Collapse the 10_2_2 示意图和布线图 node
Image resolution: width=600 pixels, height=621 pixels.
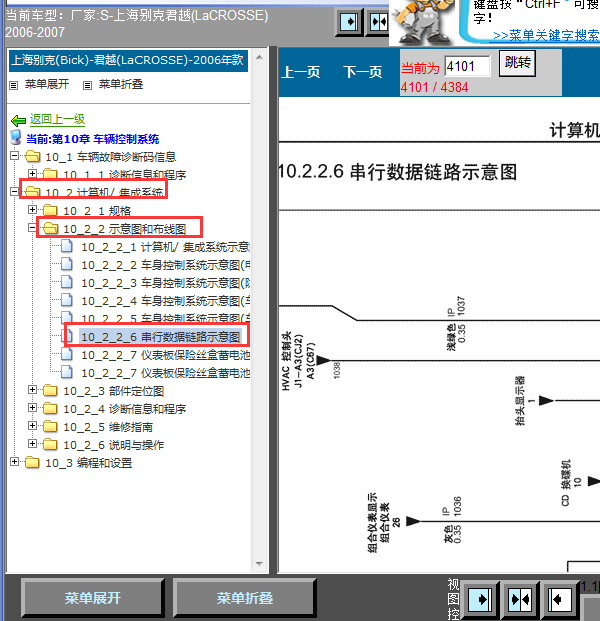[x=32, y=228]
